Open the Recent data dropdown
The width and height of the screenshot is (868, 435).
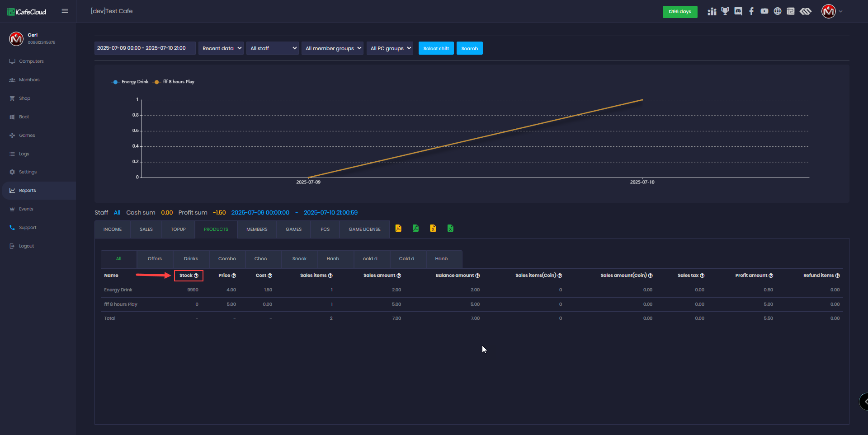coord(221,48)
